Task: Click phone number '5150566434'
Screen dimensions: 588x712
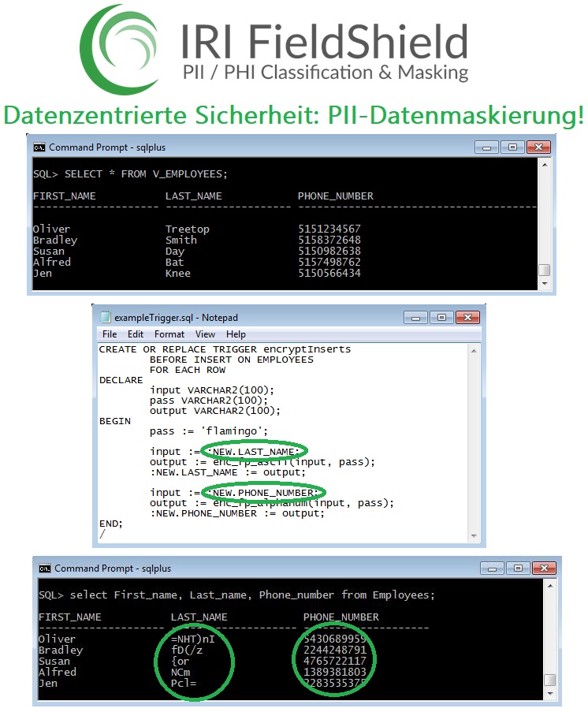Action: 329,273
